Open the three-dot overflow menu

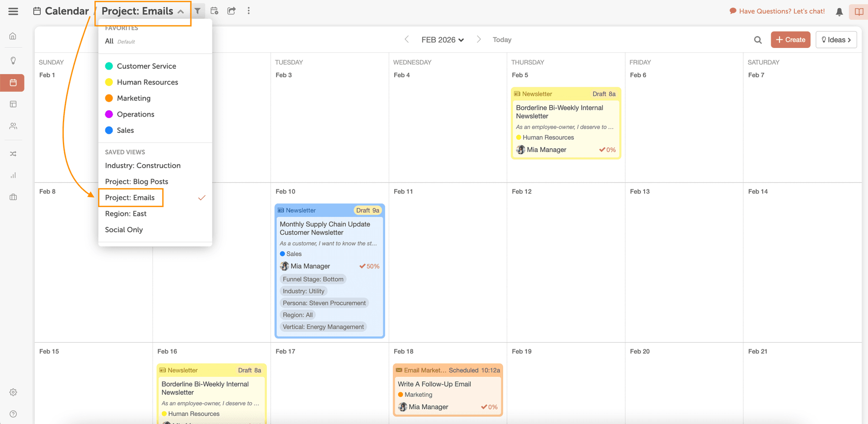point(249,10)
